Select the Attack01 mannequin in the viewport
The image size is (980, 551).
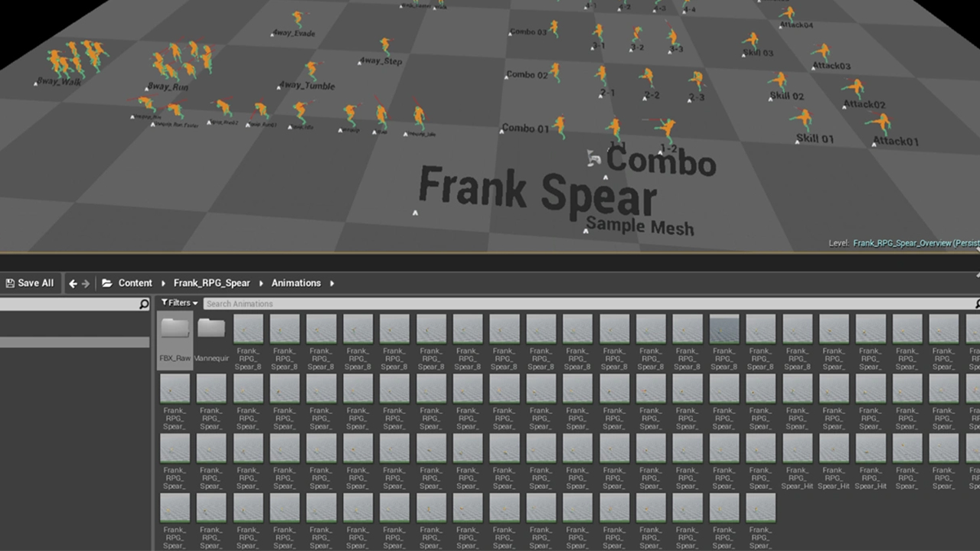pos(881,125)
